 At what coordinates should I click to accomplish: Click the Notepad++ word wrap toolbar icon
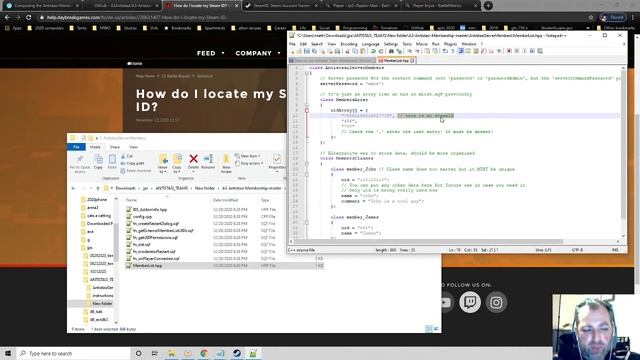pyautogui.click(x=445, y=51)
